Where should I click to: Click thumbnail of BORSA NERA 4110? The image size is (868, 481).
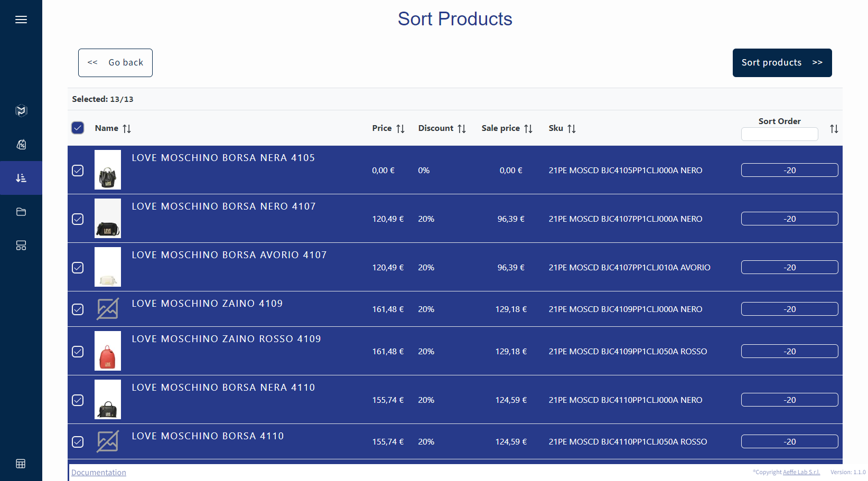[108, 399]
